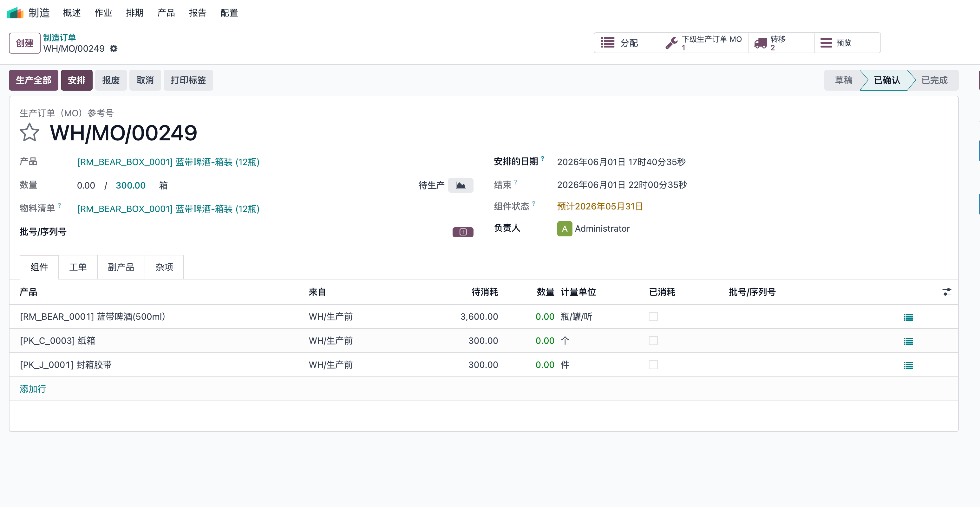Open 转移 transfers smart button

(x=781, y=43)
